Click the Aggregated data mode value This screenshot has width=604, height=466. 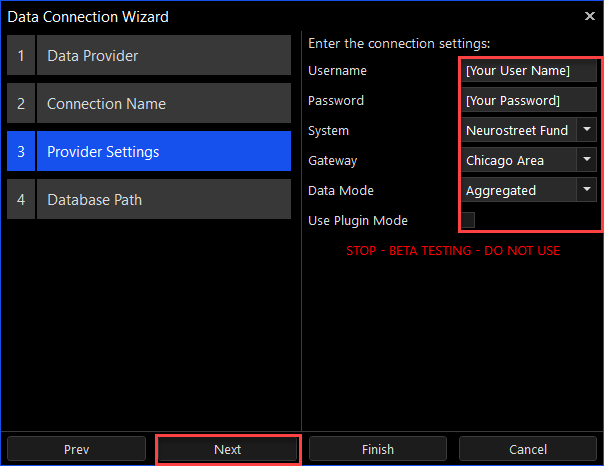(518, 190)
